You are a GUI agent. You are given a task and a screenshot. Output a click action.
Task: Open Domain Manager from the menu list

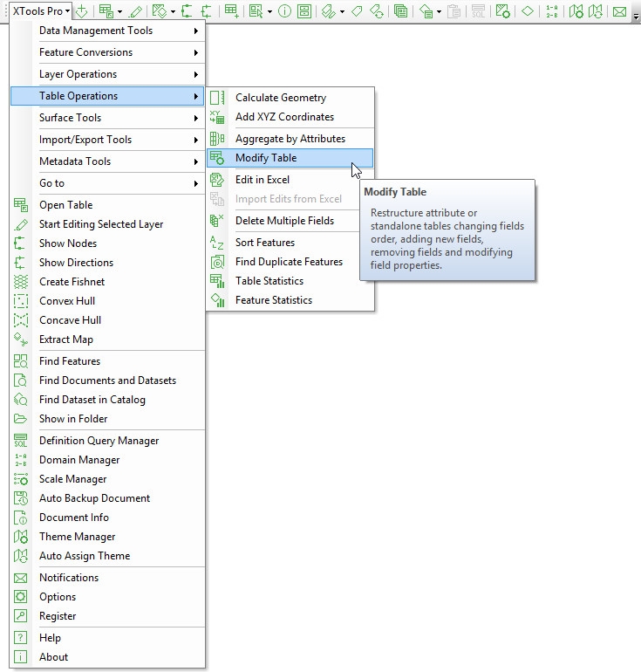pos(108,460)
